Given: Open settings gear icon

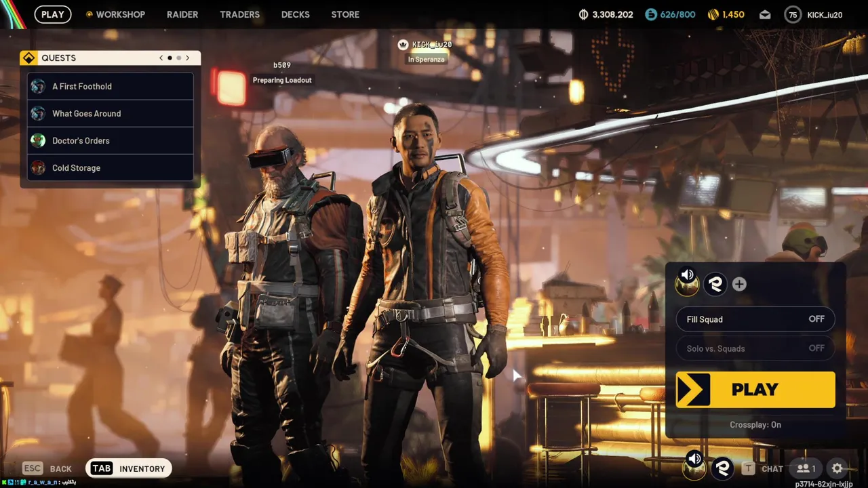Looking at the screenshot, I should click(x=837, y=468).
